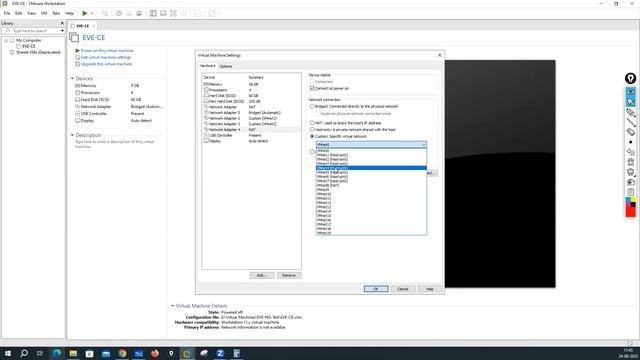
Task: Click the brush size dot on annotation toolbar
Action: [631, 142]
